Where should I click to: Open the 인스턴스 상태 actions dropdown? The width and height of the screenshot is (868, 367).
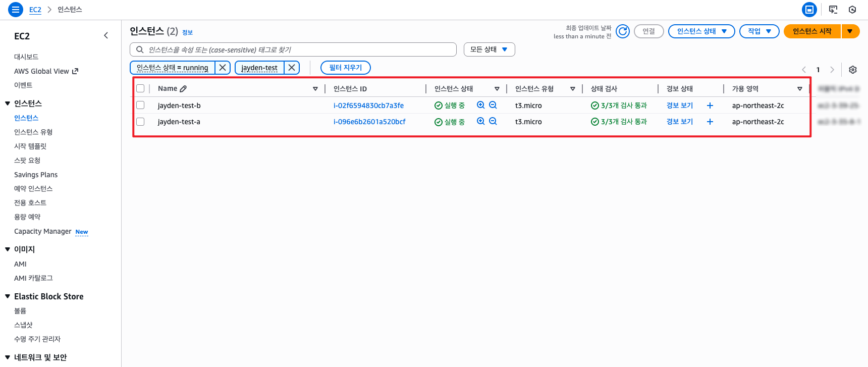(701, 31)
